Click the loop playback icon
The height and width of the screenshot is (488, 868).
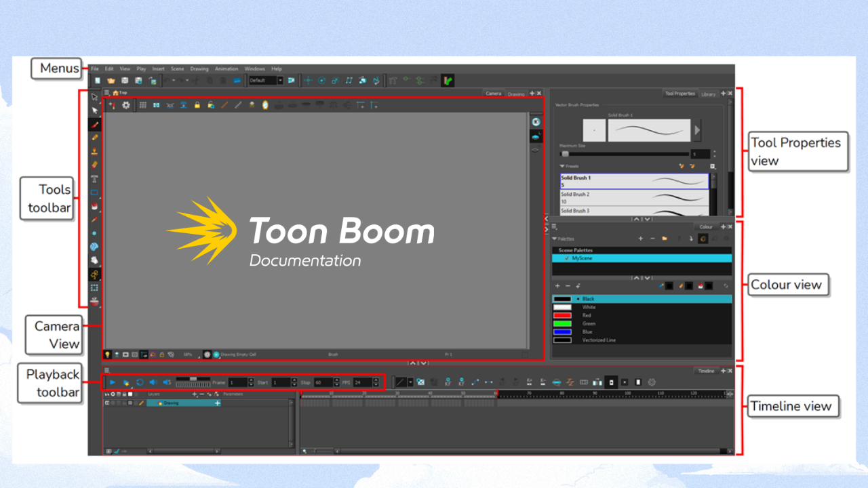pyautogui.click(x=140, y=382)
